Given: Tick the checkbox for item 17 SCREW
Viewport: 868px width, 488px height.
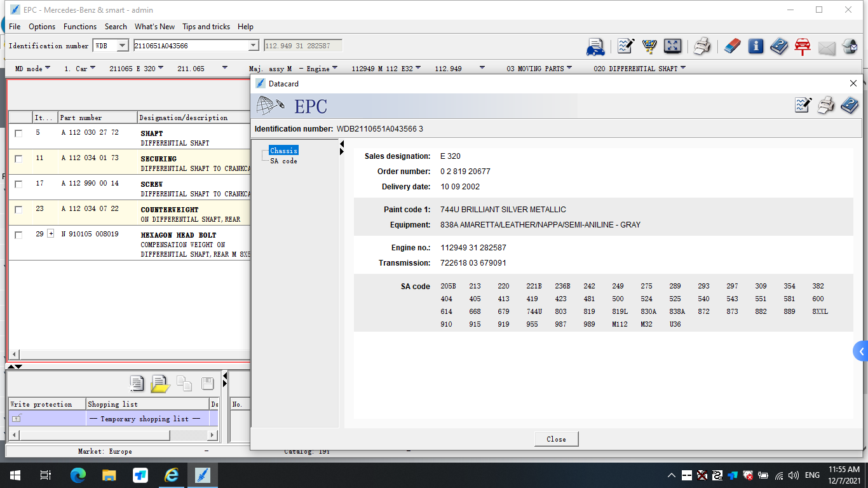Looking at the screenshot, I should [18, 184].
